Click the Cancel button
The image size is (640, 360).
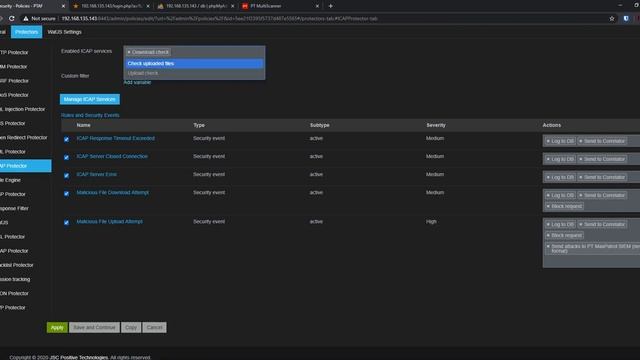tap(154, 327)
